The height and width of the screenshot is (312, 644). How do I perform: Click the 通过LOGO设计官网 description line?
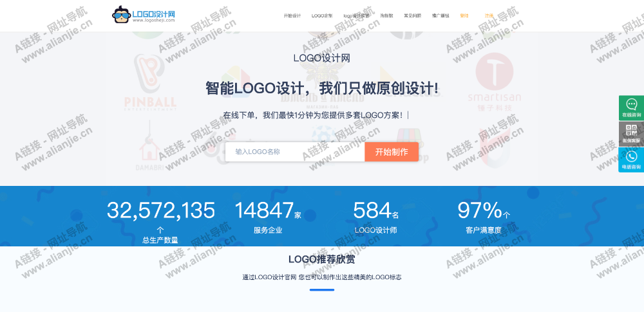321,277
